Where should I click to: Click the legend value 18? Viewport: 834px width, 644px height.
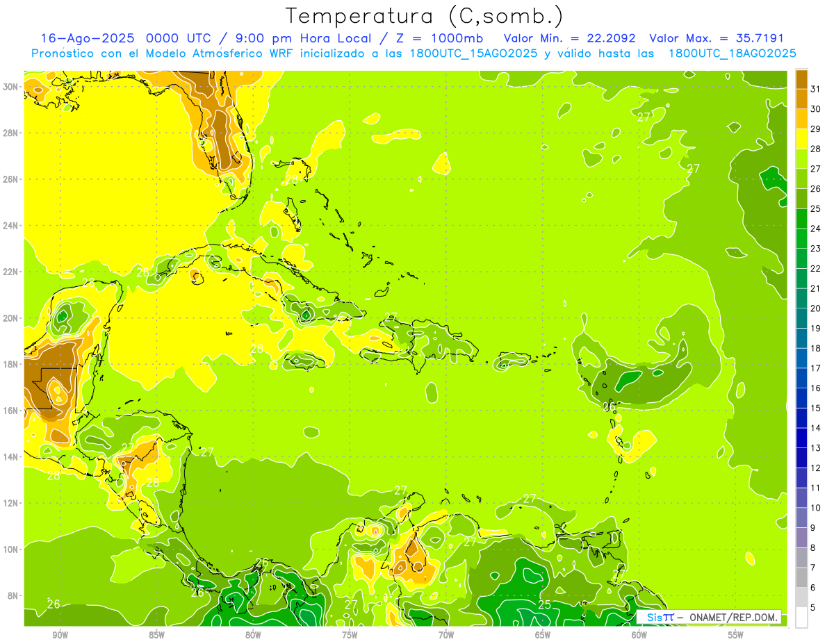coord(815,348)
